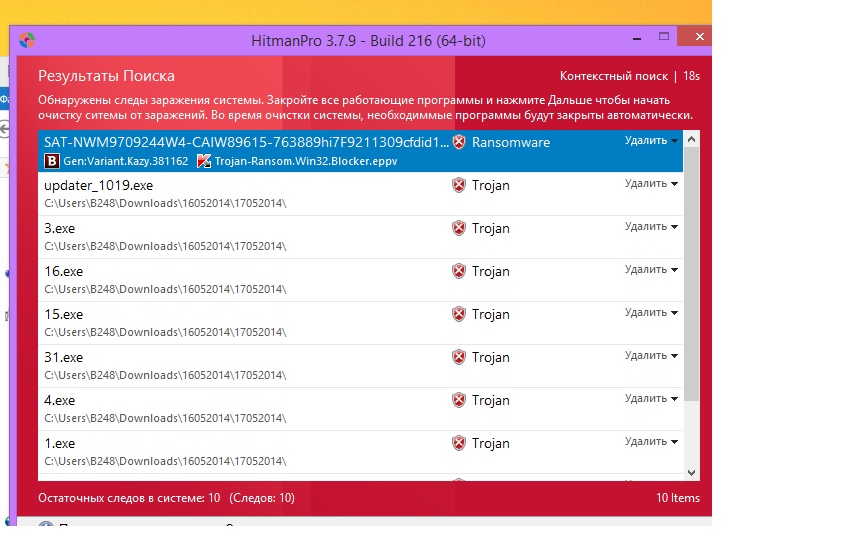Click the Gen:Variant.Kazy.381162 detection name
Viewport: 864px width, 540px height.
pyautogui.click(x=126, y=161)
